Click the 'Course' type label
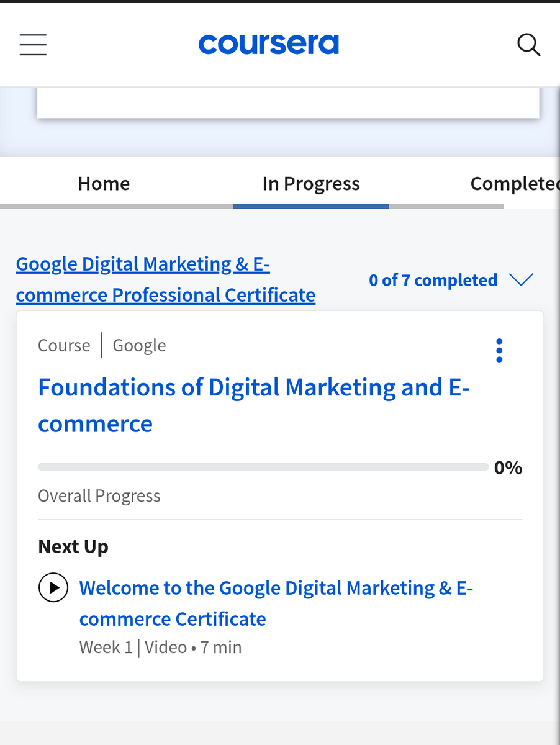The width and height of the screenshot is (560, 745). (64, 345)
